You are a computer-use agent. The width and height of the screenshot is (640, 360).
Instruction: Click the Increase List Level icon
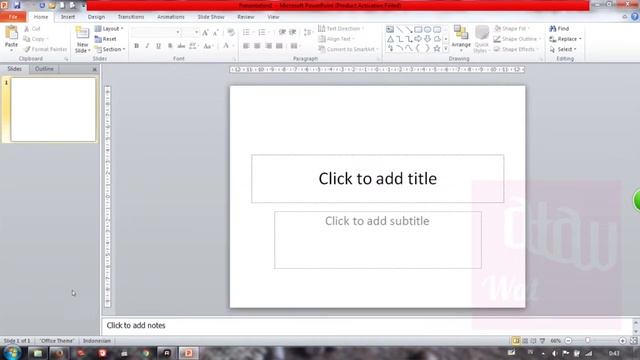pyautogui.click(x=293, y=32)
